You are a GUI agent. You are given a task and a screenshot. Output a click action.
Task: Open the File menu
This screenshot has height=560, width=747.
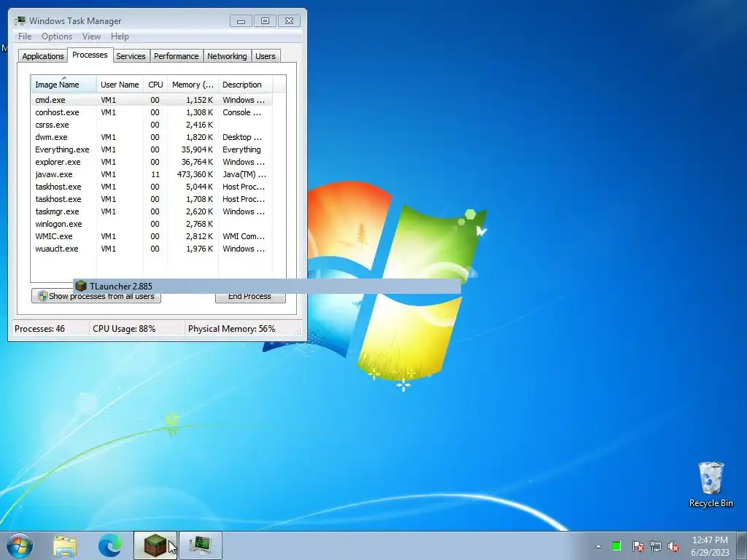tap(25, 36)
